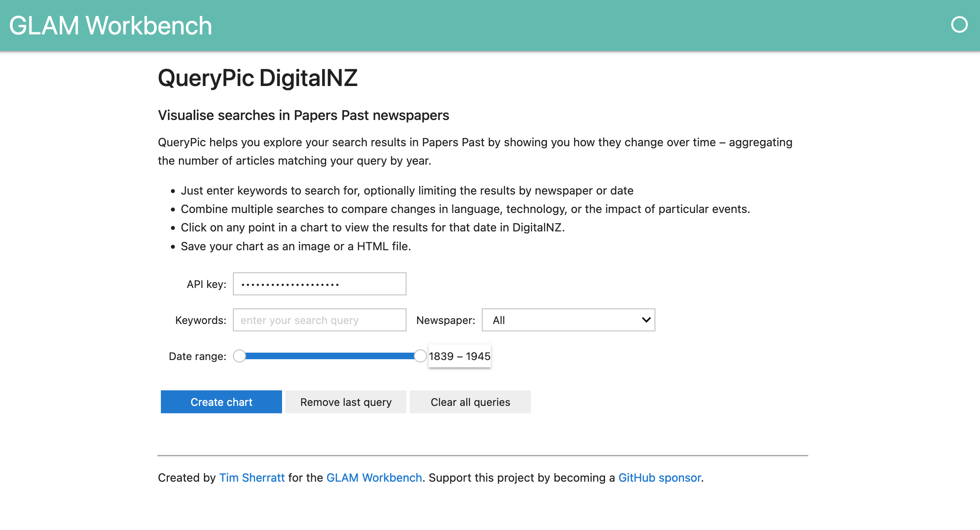Click the left date range slider handle
The image size is (980, 530).
239,356
